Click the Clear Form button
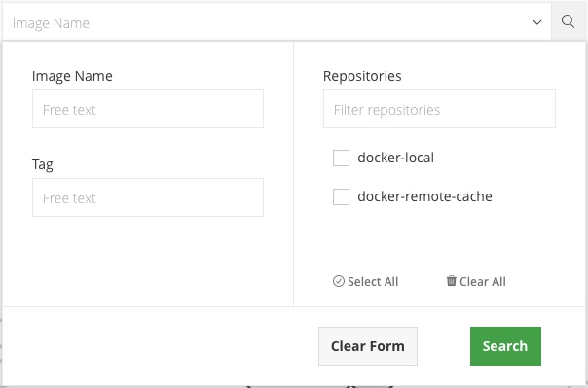Viewport: 588px width, 388px height. tap(368, 346)
